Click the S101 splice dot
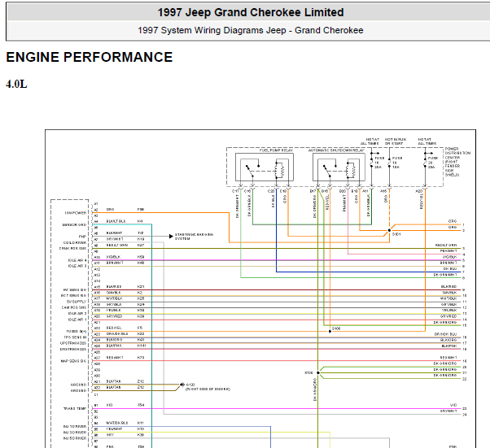 point(389,230)
